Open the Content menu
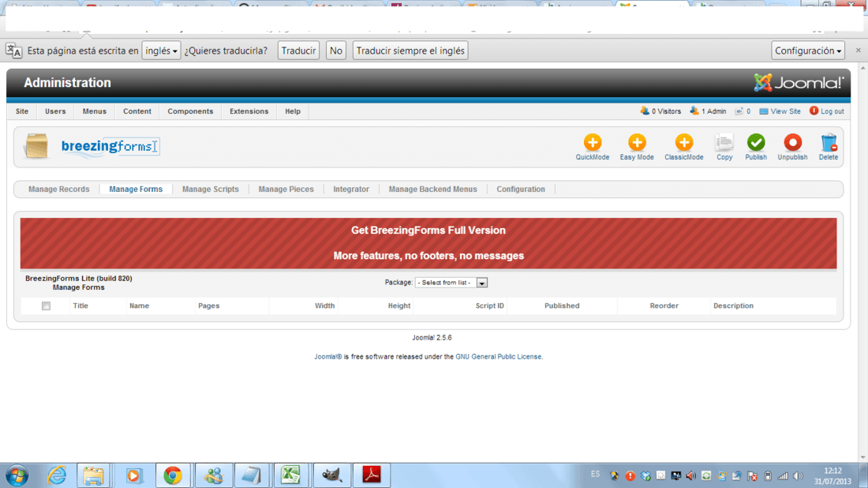 coord(137,111)
